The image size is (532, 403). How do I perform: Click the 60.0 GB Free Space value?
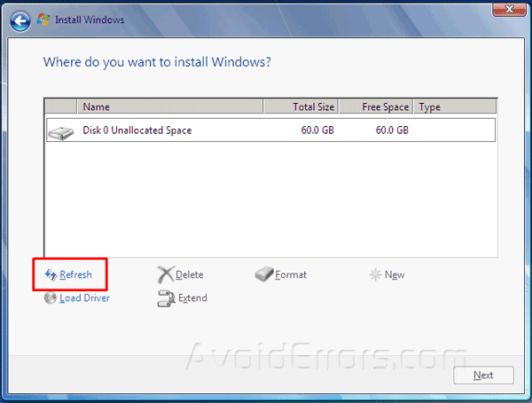tap(392, 130)
